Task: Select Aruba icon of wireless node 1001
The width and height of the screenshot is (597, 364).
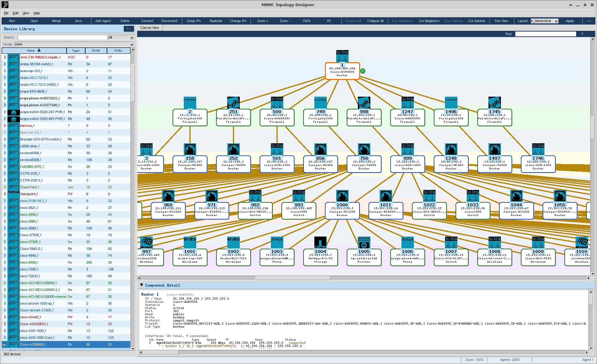Action: (190, 242)
